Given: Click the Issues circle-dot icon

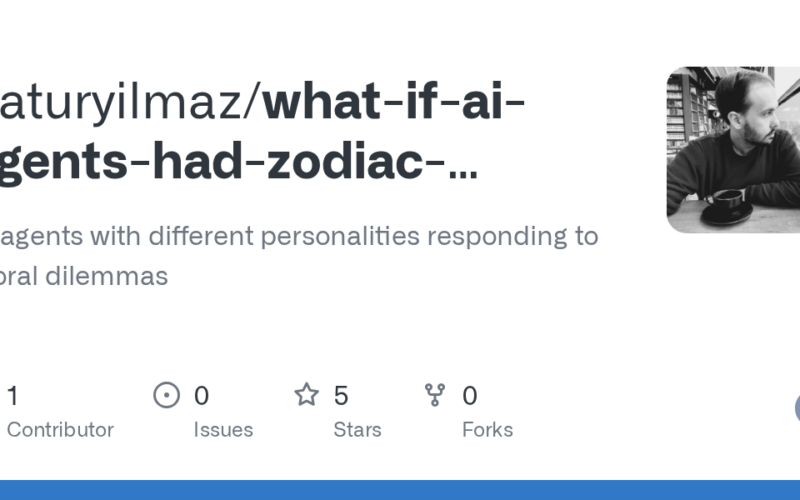Looking at the screenshot, I should point(166,395).
